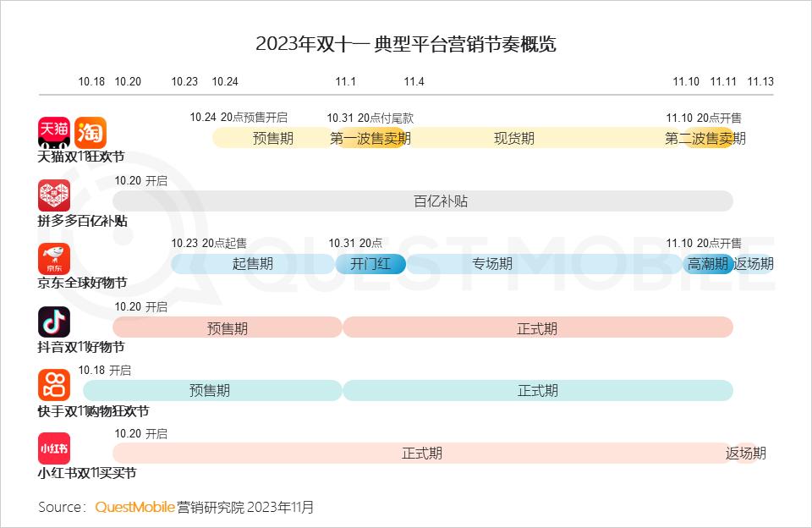This screenshot has width=812, height=528.
Task: Click the orange Taobao logo icon
Action: [91, 133]
